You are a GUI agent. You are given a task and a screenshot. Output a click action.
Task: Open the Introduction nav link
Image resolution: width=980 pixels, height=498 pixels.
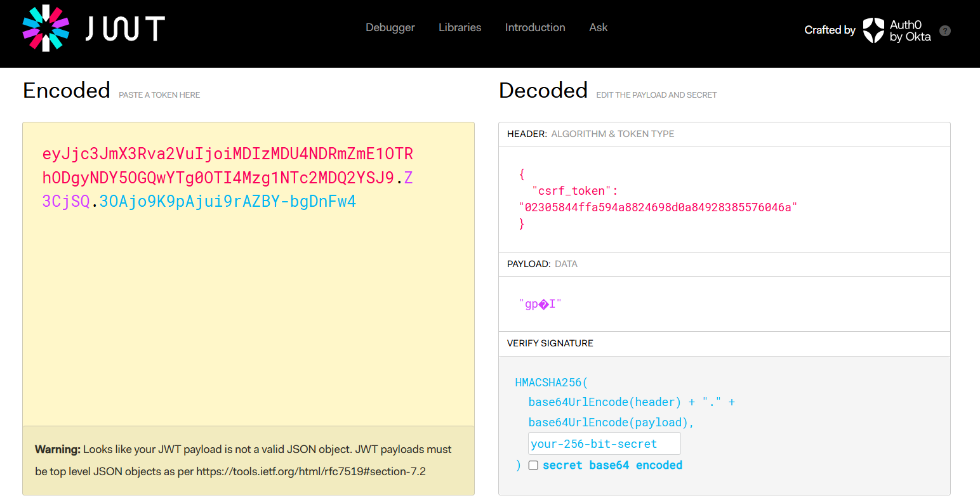[x=534, y=27]
